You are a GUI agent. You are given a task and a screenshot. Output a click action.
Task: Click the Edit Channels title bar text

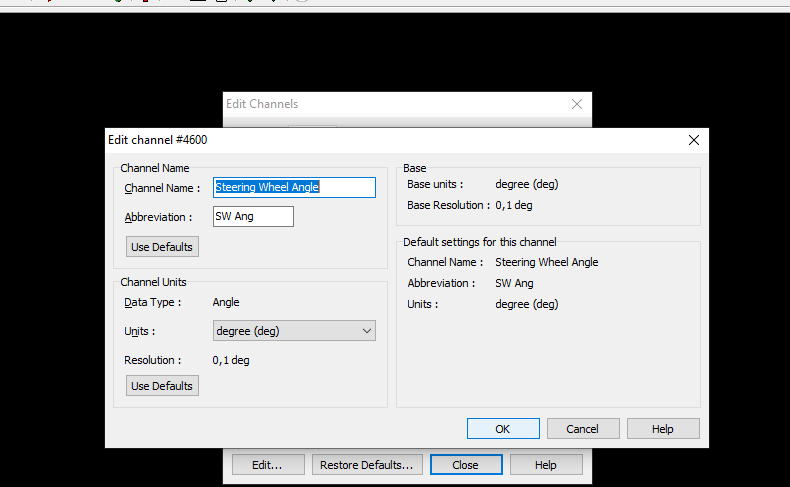click(x=262, y=104)
